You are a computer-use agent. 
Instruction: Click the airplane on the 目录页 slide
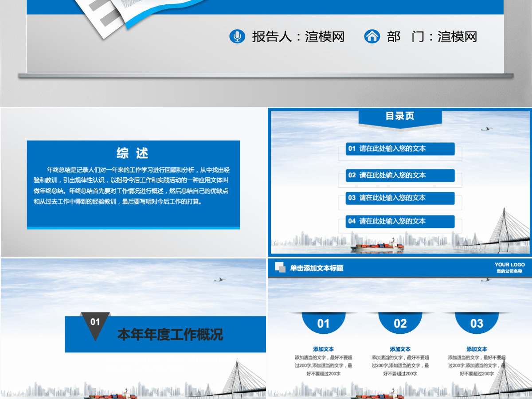tap(486, 129)
